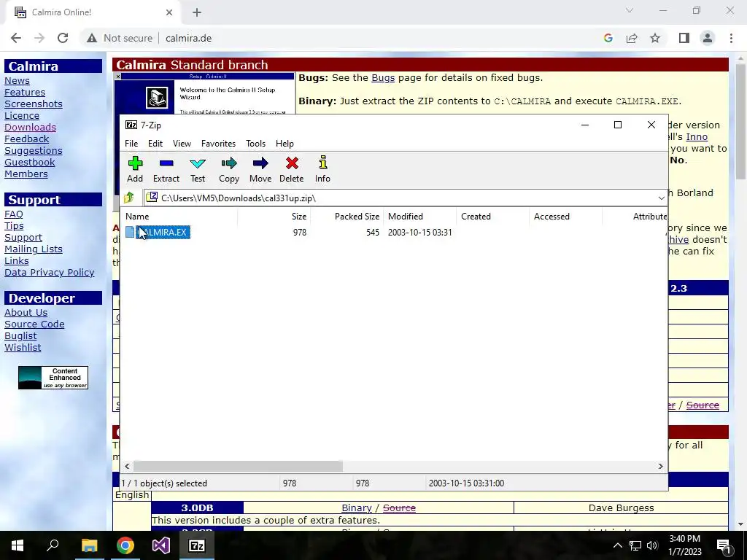Sort by the Accessed column header
The width and height of the screenshot is (747, 560).
565,216
